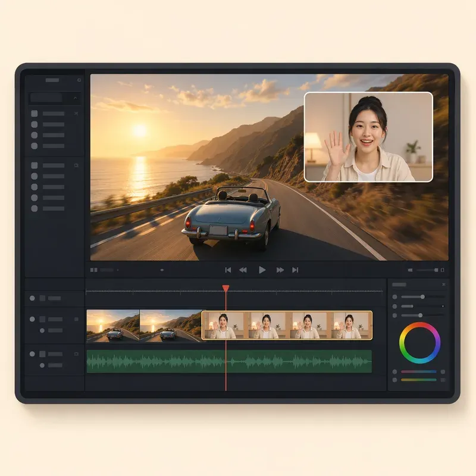Viewport: 476px width, 476px height.
Task: Select the second sunset car clip thumbnail
Action: coord(171,326)
